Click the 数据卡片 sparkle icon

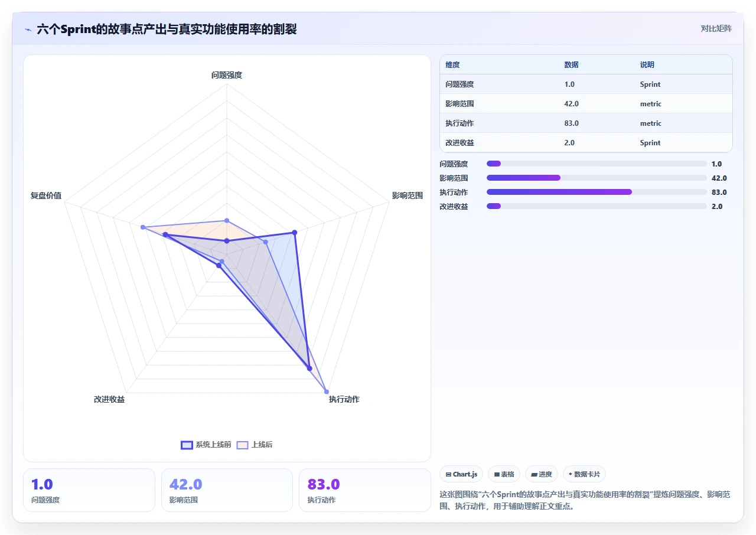571,474
